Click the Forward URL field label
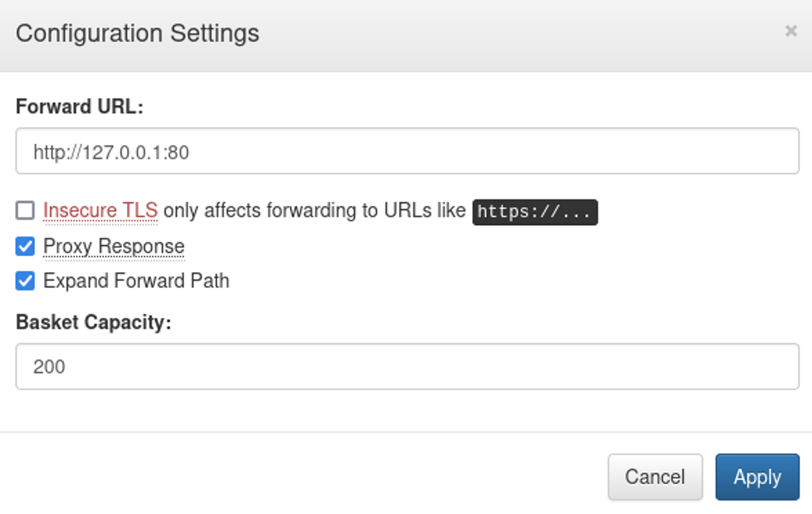 pos(80,107)
